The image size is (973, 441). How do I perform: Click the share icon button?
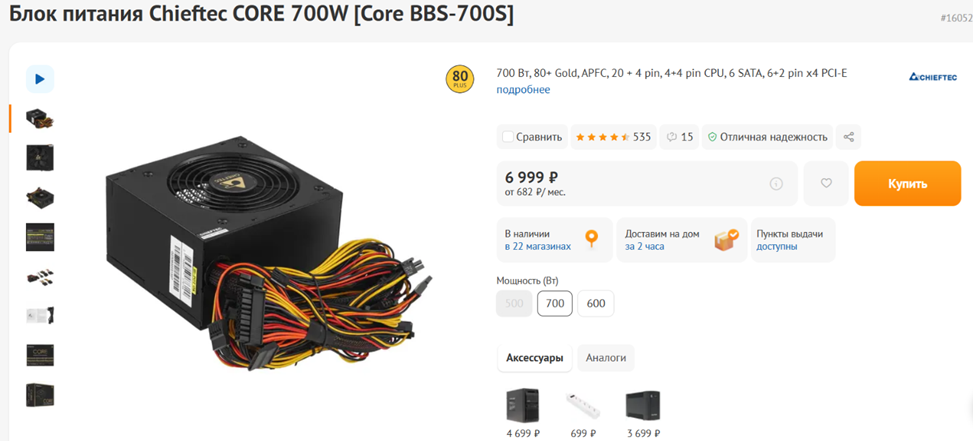[848, 137]
